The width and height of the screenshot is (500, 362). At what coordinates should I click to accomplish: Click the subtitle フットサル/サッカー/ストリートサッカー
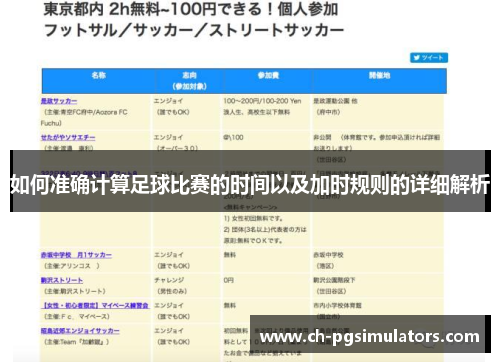(x=193, y=30)
